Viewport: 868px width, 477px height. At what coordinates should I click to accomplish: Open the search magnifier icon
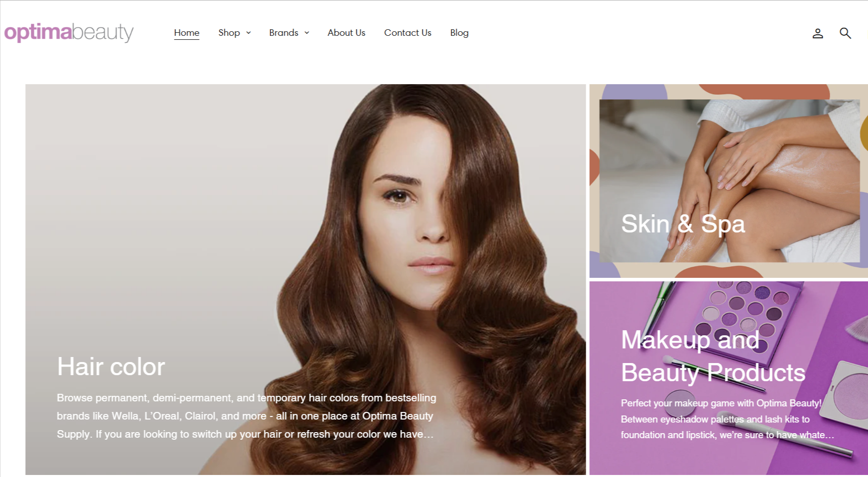tap(845, 33)
